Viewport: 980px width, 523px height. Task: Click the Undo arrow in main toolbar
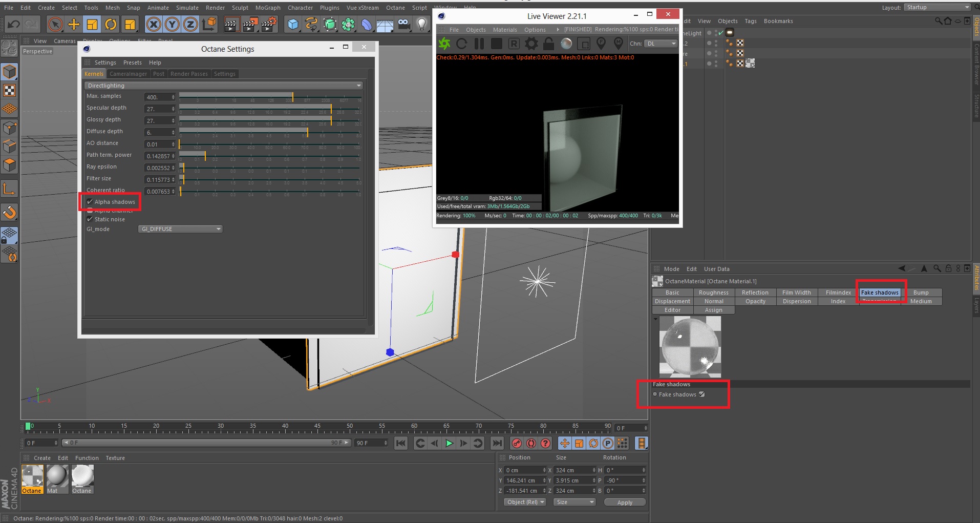coord(14,24)
